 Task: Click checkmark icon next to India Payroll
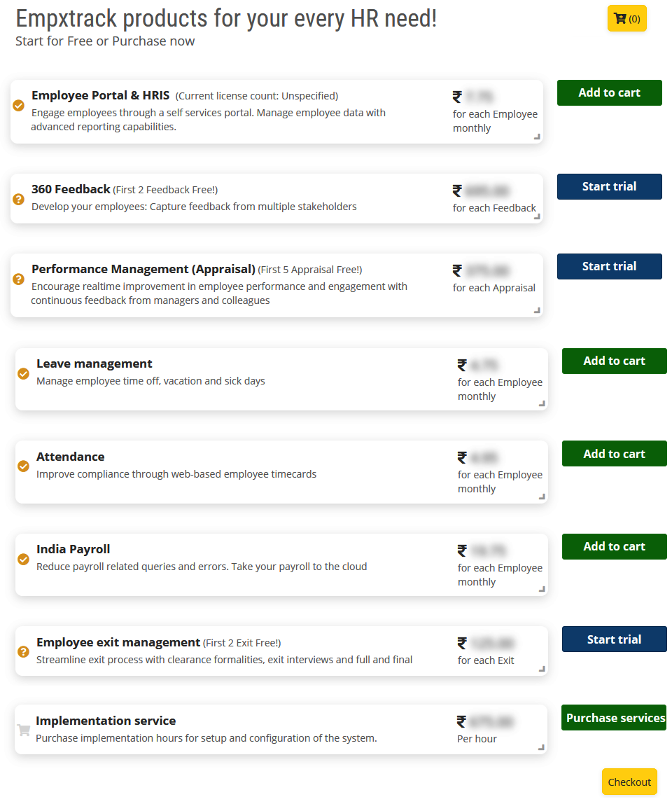[x=23, y=559]
